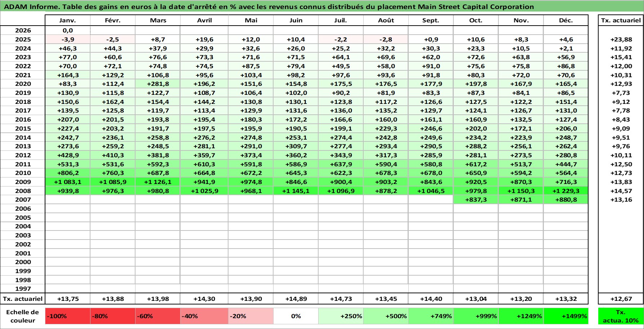644x329 pixels.
Task: Click the 'Avril' column header
Action: coord(204,20)
